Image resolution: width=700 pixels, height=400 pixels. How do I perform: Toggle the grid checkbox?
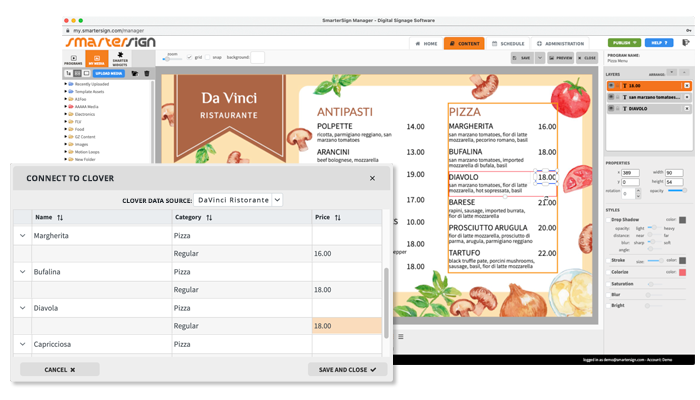[189, 57]
